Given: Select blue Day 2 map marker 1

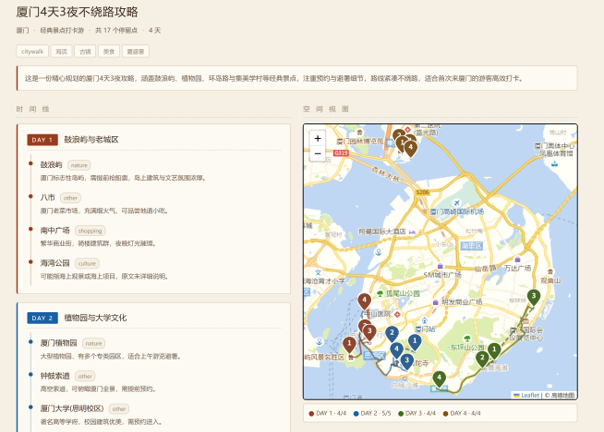Looking at the screenshot, I should [x=414, y=342].
